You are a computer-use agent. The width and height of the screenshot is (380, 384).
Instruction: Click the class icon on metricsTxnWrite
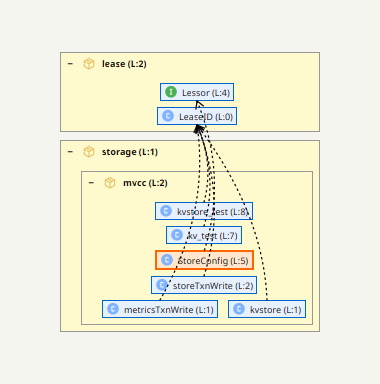[x=113, y=309]
